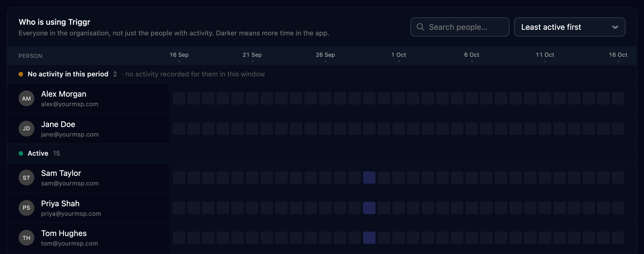Click the No activity in this period header

(x=68, y=74)
